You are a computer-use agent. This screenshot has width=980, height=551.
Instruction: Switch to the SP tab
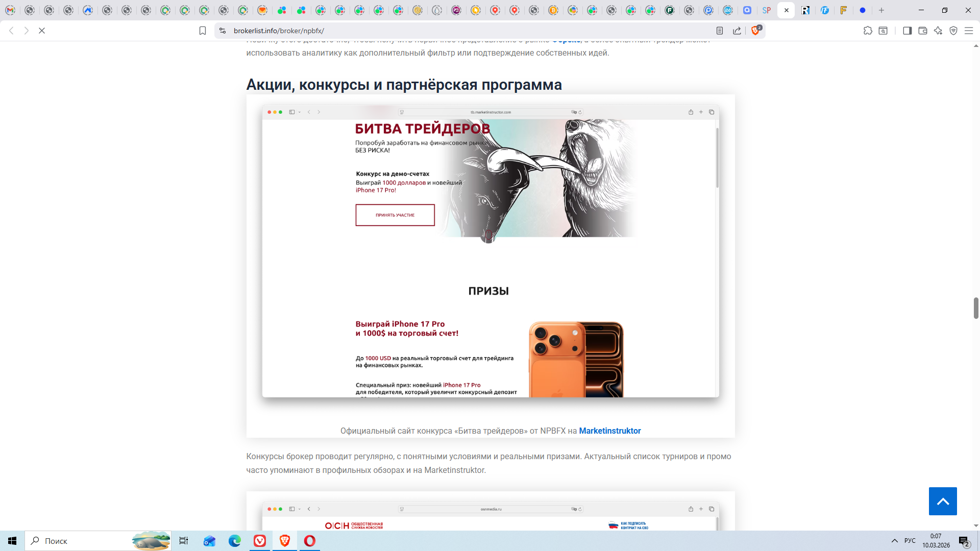click(x=767, y=10)
